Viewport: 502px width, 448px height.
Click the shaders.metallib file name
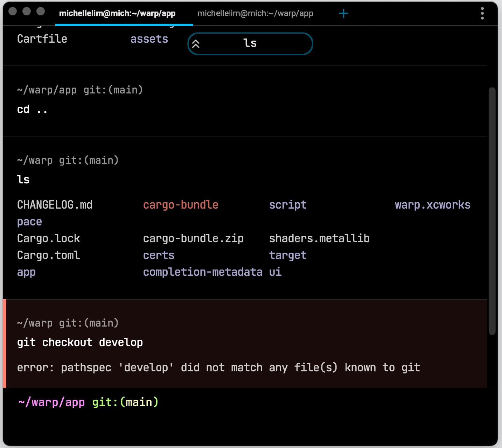click(319, 238)
